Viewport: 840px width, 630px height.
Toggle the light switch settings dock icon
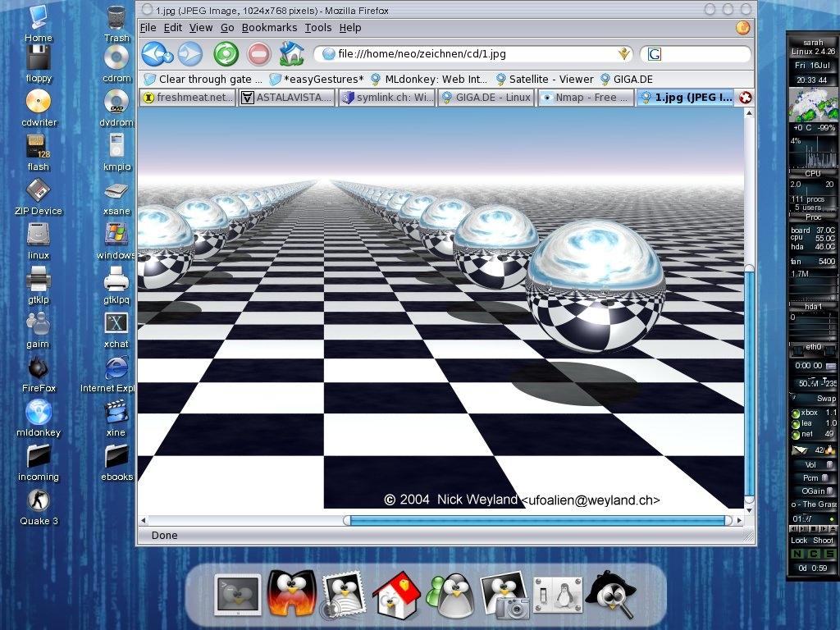point(558,594)
